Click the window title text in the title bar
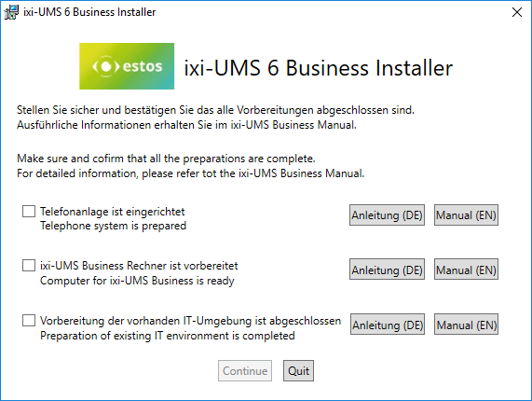 89,12
